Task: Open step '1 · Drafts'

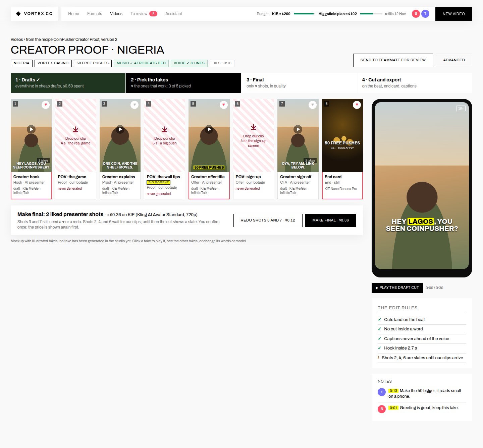Action: pyautogui.click(x=68, y=83)
